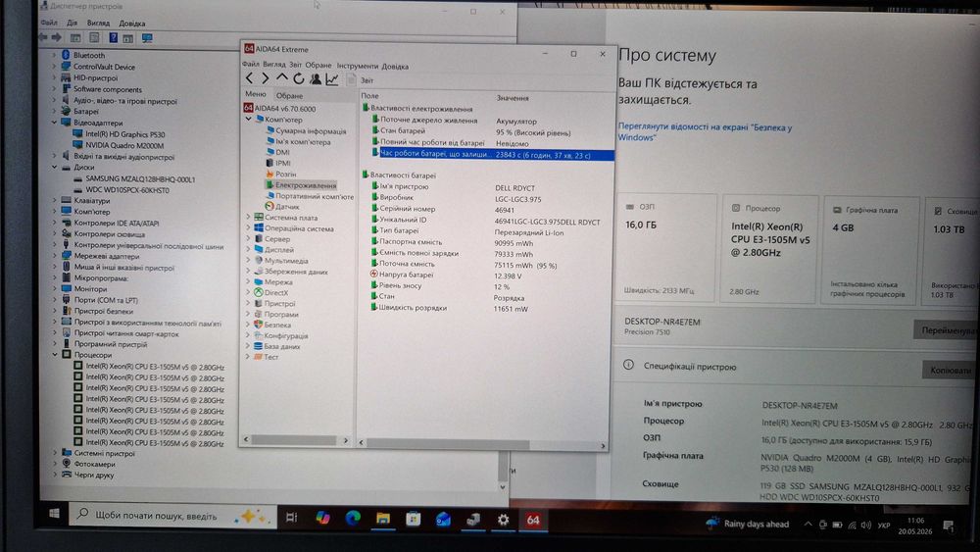
Task: Go forward in AIDA64 toolbar
Action: 265,78
